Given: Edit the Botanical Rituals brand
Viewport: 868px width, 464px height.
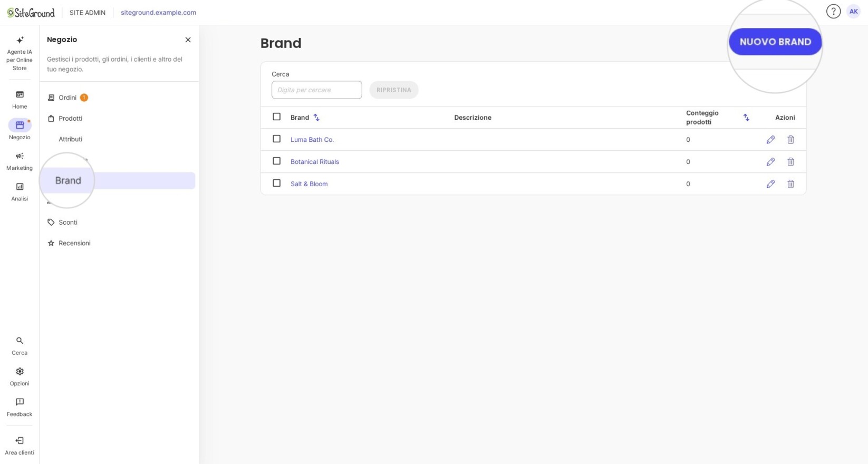Looking at the screenshot, I should tap(770, 162).
